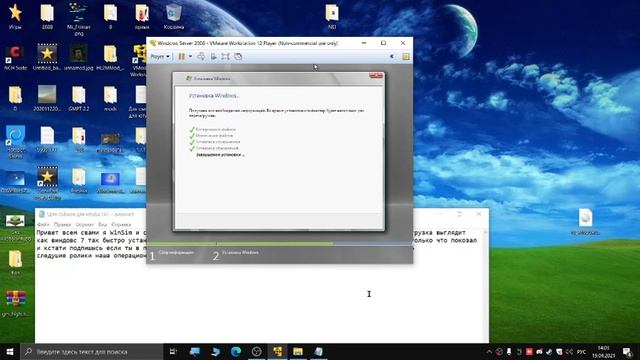640x360 pixels.
Task: Pause the virtual machine with the Pause icon
Action: click(x=182, y=56)
